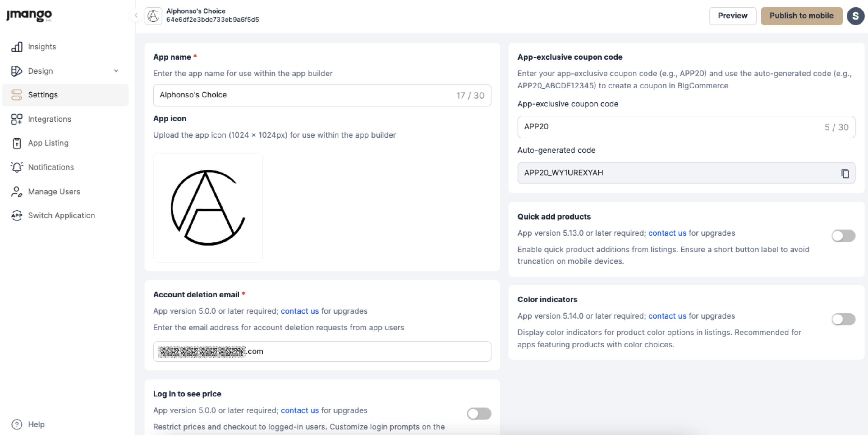Image resolution: width=868 pixels, height=435 pixels.
Task: Click the Help question mark icon
Action: point(17,424)
